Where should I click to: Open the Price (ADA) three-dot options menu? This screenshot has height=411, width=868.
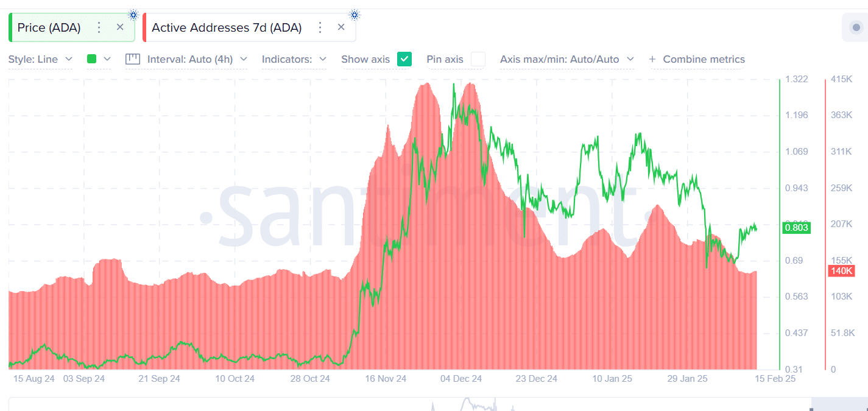[99, 27]
